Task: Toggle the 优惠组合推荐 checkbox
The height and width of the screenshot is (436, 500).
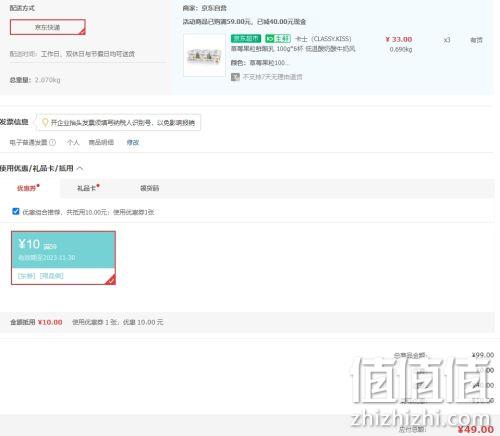Action: coord(16,211)
